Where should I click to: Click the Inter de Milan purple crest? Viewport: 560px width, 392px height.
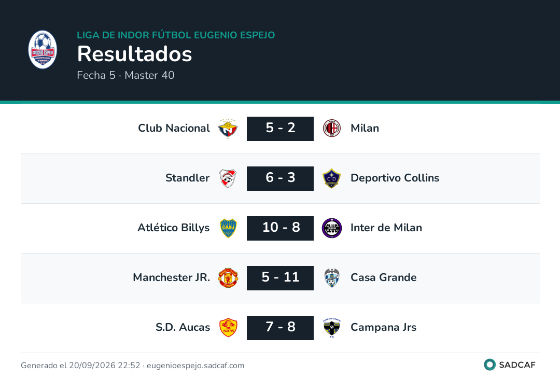point(332,228)
